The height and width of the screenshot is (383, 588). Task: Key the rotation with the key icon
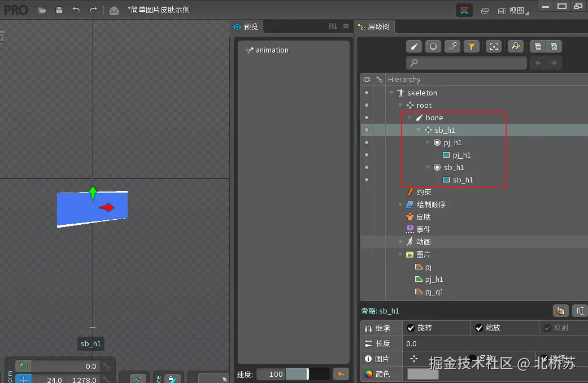point(107,367)
